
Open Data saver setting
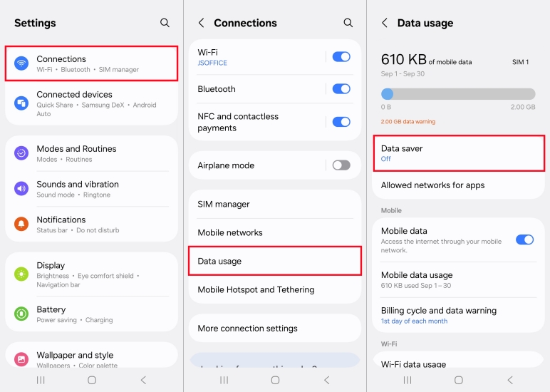[x=459, y=153]
